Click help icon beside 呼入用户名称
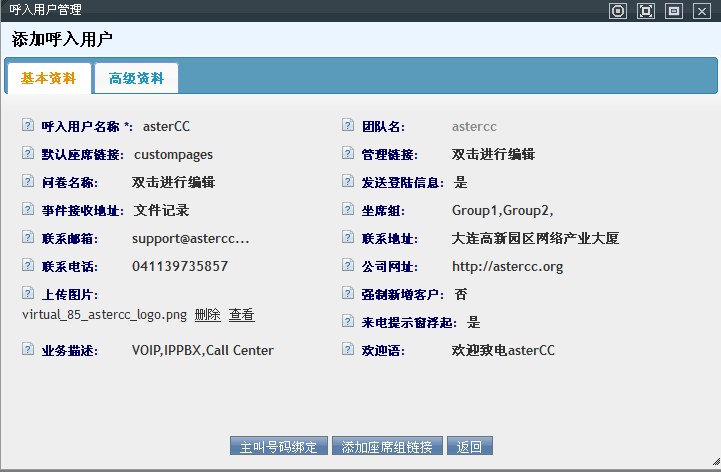Screen dimensions: 721x472 [x=28, y=126]
